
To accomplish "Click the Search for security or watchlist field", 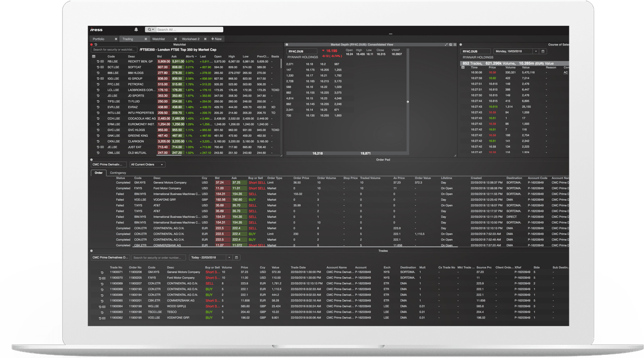I will point(114,50).
